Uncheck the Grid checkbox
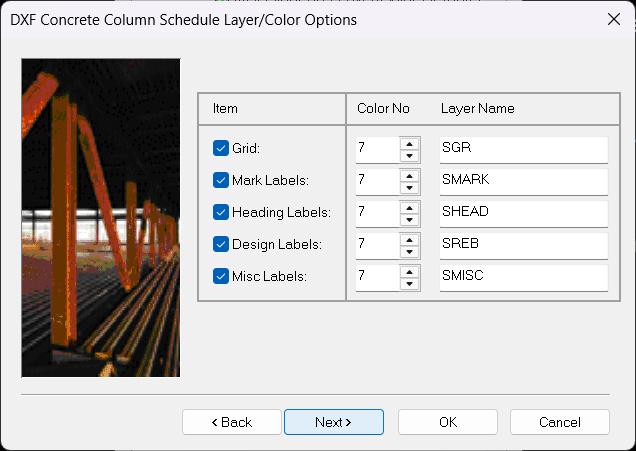This screenshot has width=636, height=451. 221,149
